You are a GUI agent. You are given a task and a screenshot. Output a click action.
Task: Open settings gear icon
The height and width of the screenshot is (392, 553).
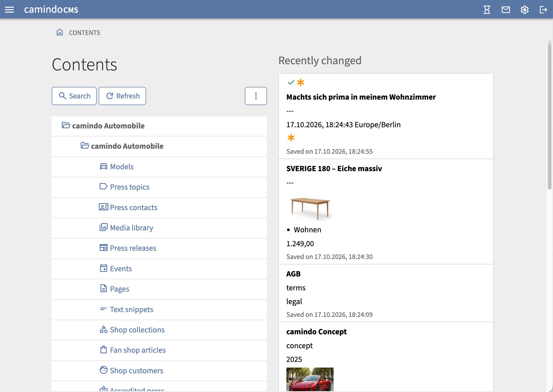(524, 10)
